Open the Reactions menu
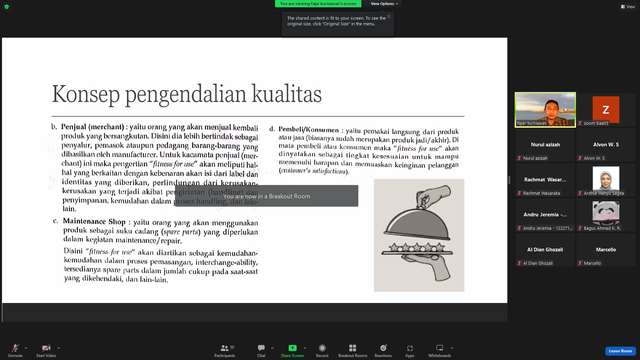This screenshot has width=640, height=360. click(383, 350)
